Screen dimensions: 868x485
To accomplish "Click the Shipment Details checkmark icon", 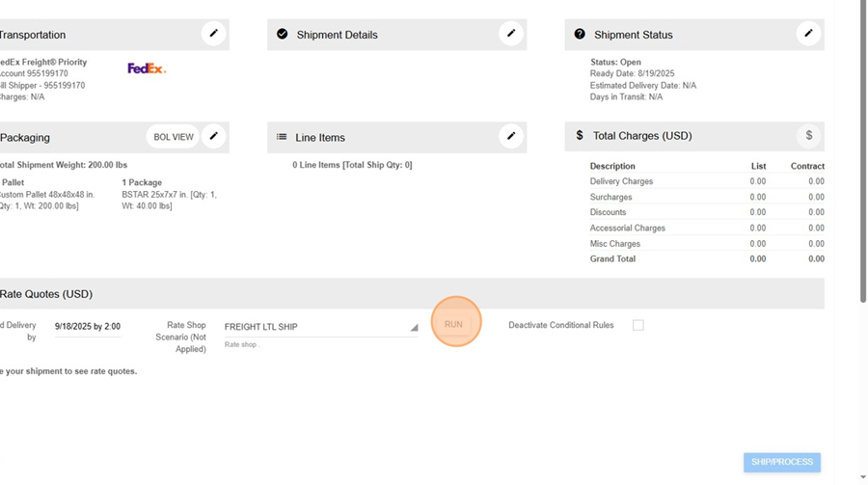I will (283, 34).
